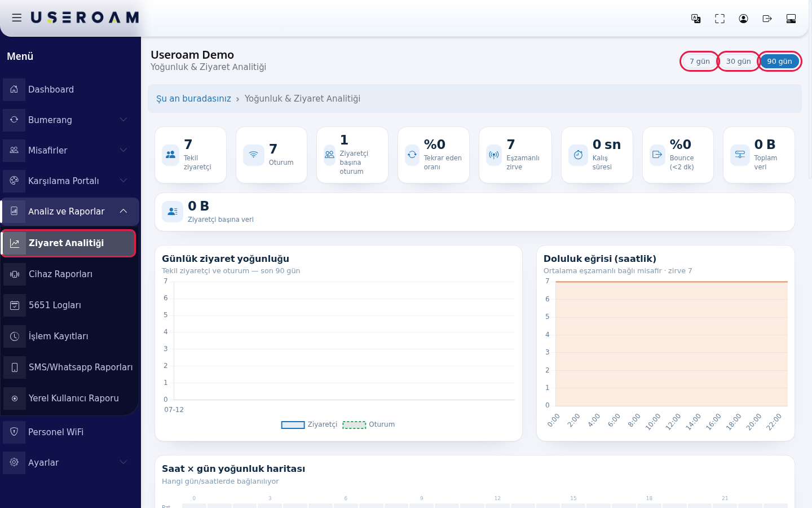Open Personel WiFi menu label
The width and height of the screenshot is (812, 508).
coord(56,432)
